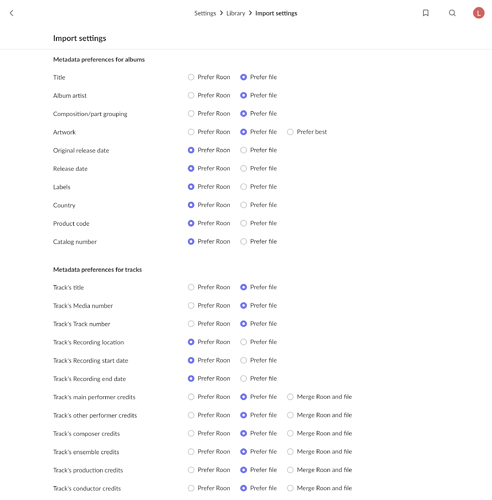The image size is (492, 500).
Task: Open the bookmarks icon
Action: (x=426, y=13)
